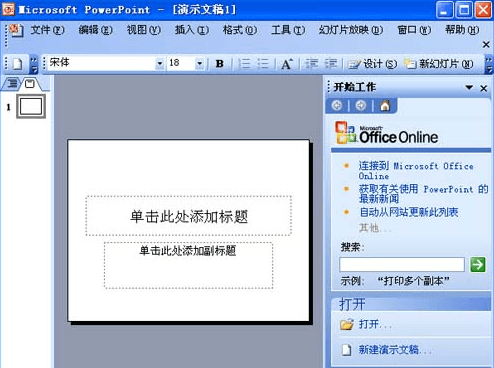Open the 工具 (Tools) menu
494x368 pixels.
(288, 30)
